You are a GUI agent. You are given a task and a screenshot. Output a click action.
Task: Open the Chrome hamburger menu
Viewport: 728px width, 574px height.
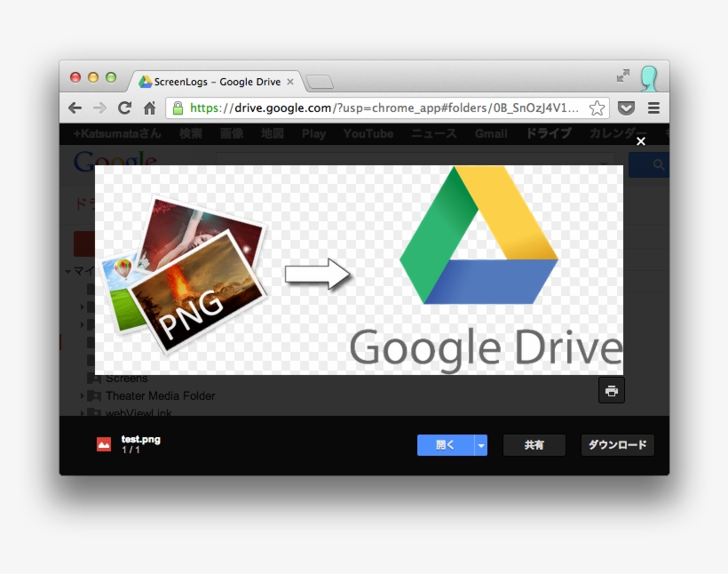pos(653,108)
